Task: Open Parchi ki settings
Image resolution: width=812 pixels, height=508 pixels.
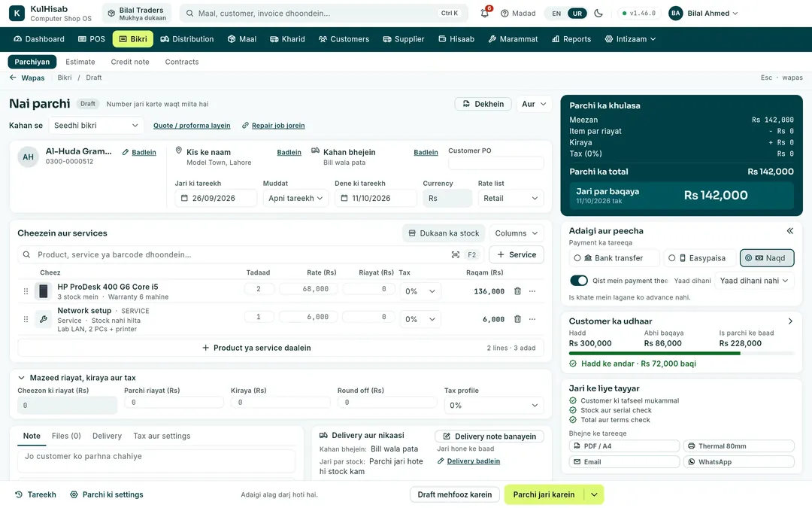Action: pos(107,494)
